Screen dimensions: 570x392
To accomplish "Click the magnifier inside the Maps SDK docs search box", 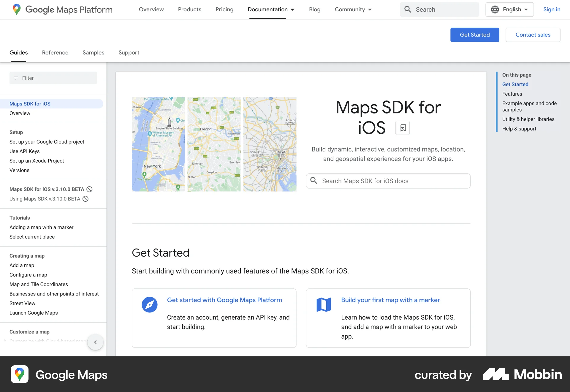I will tap(314, 181).
